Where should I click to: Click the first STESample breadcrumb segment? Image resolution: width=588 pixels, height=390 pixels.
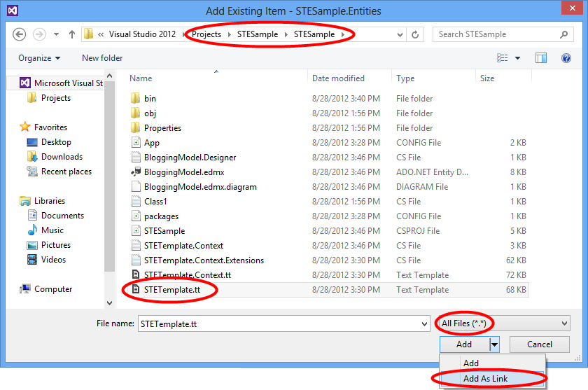258,34
